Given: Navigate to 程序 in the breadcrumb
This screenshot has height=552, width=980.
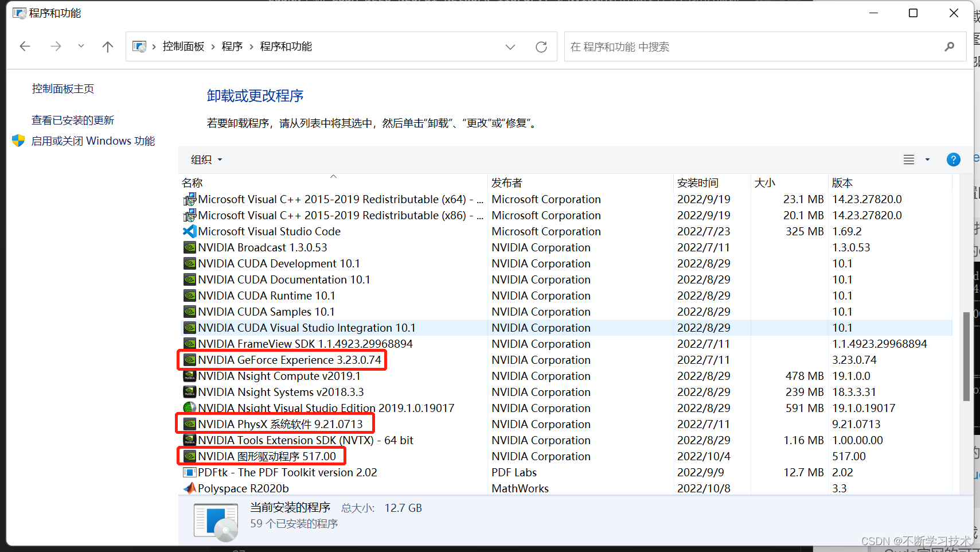Looking at the screenshot, I should click(x=232, y=46).
